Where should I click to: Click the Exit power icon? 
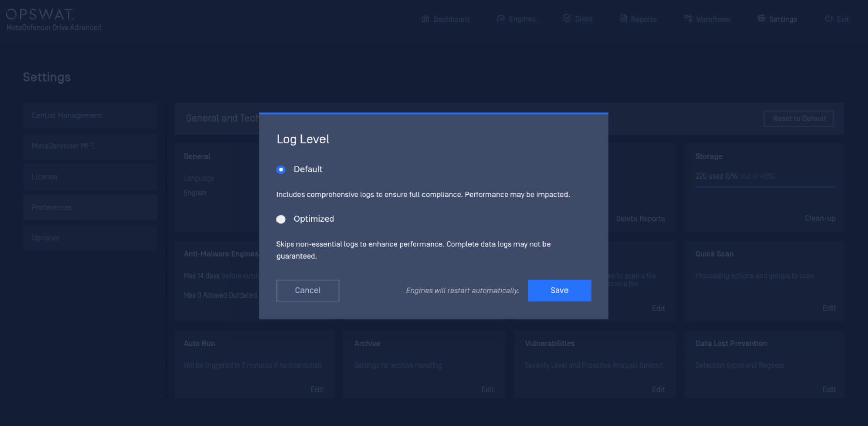coord(828,19)
